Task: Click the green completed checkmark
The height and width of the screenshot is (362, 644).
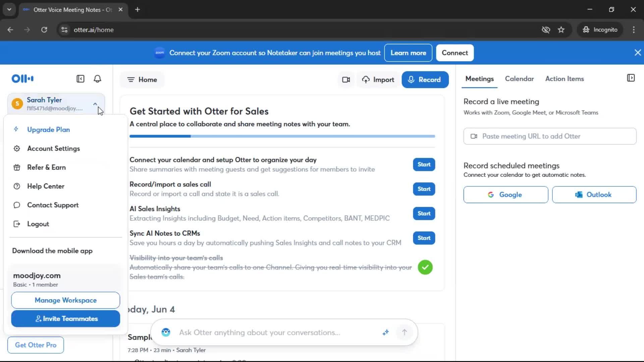Action: tap(425, 267)
